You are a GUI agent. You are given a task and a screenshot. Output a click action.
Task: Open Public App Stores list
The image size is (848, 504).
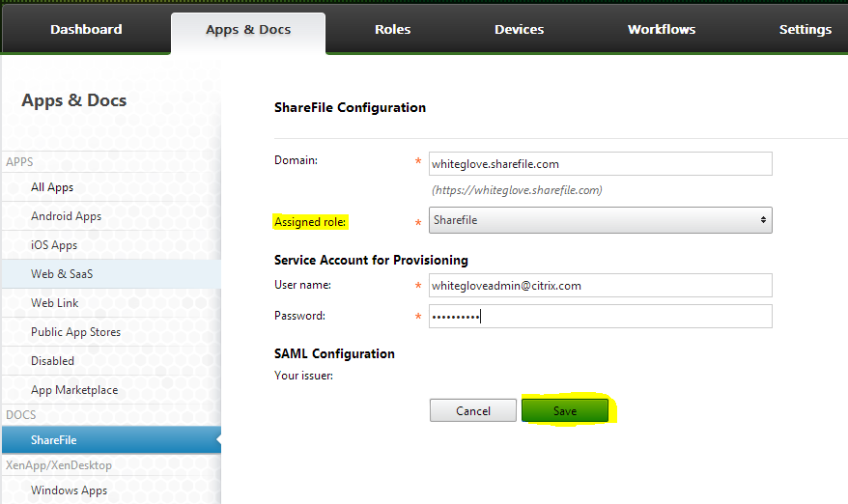point(75,332)
